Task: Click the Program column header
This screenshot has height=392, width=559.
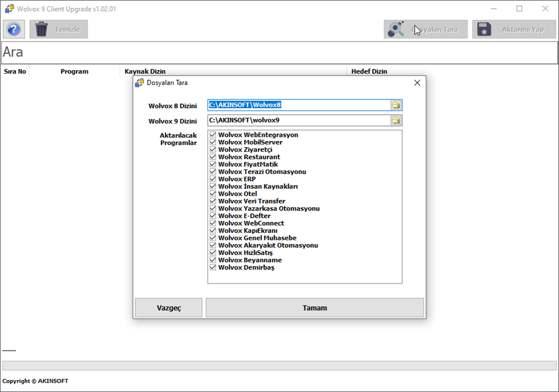Action: [x=74, y=71]
